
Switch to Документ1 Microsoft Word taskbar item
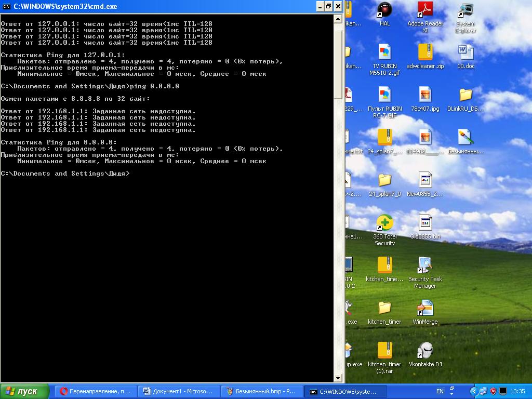coord(178,391)
